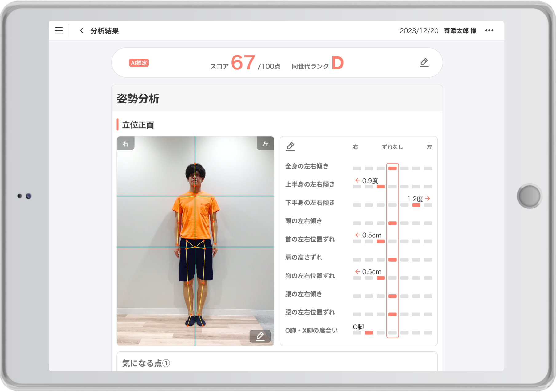Click the O脚 indicator segment
Viewport: 556px width, 392px height.
(x=369, y=333)
